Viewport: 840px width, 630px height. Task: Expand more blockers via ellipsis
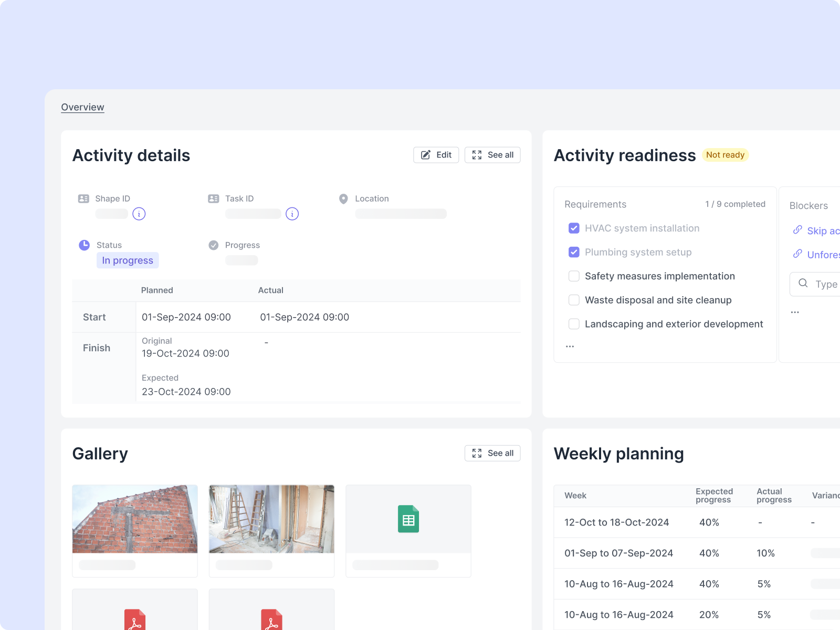pos(795,312)
